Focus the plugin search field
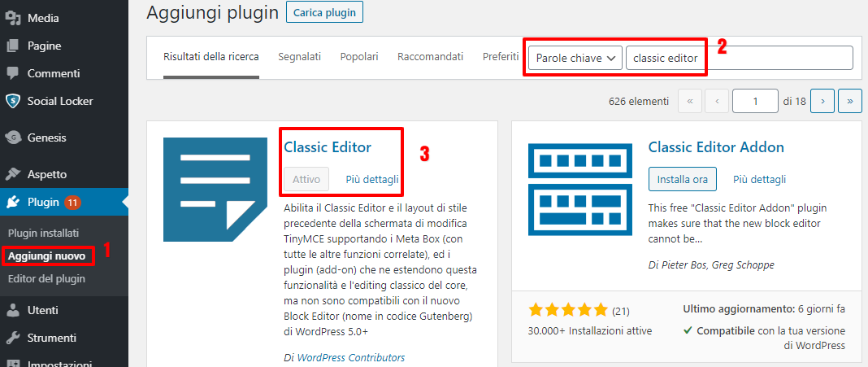Screen dimensions: 868x367 (740, 58)
